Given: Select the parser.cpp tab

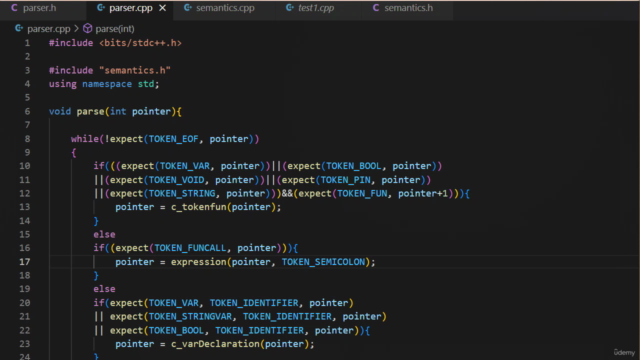Looking at the screenshot, I should click(x=130, y=8).
